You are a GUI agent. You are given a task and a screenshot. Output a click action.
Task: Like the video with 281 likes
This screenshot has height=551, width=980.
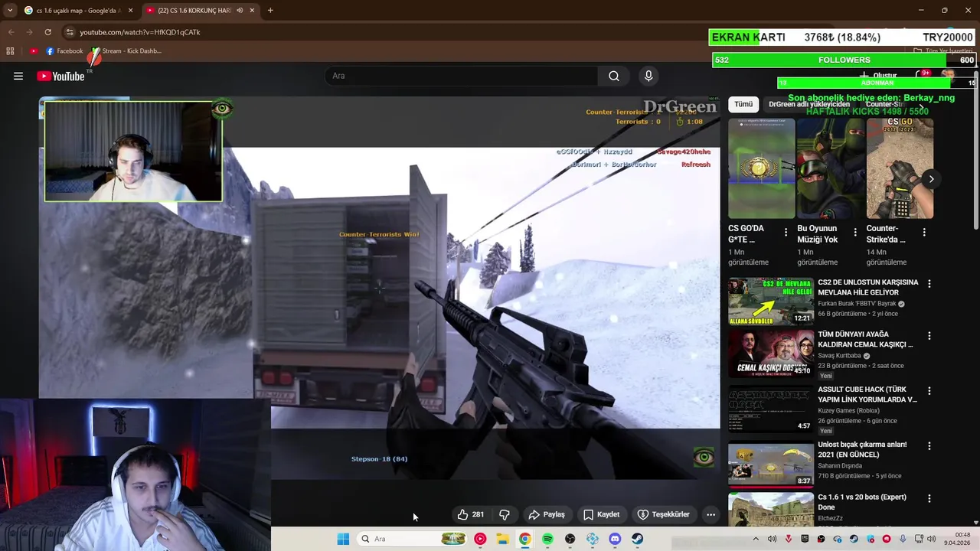click(x=471, y=514)
